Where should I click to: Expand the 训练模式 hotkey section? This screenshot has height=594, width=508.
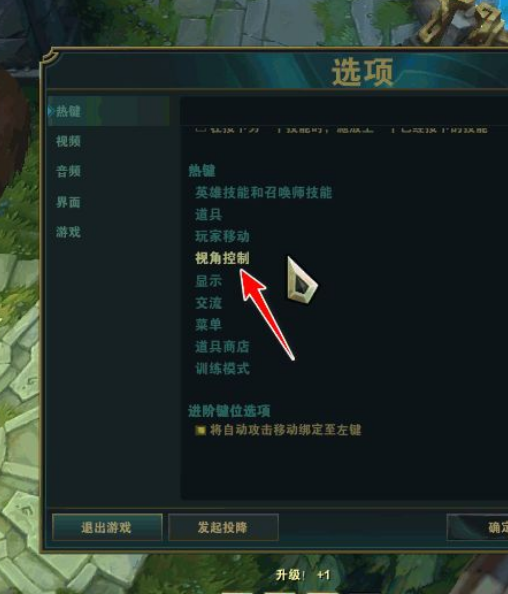click(222, 369)
